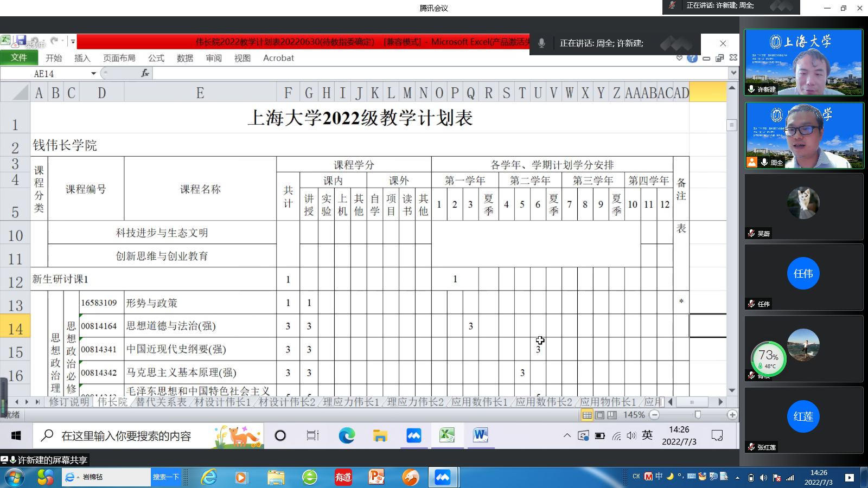The height and width of the screenshot is (488, 868).
Task: Switch to Page Break Preview view
Action: pos(612,415)
